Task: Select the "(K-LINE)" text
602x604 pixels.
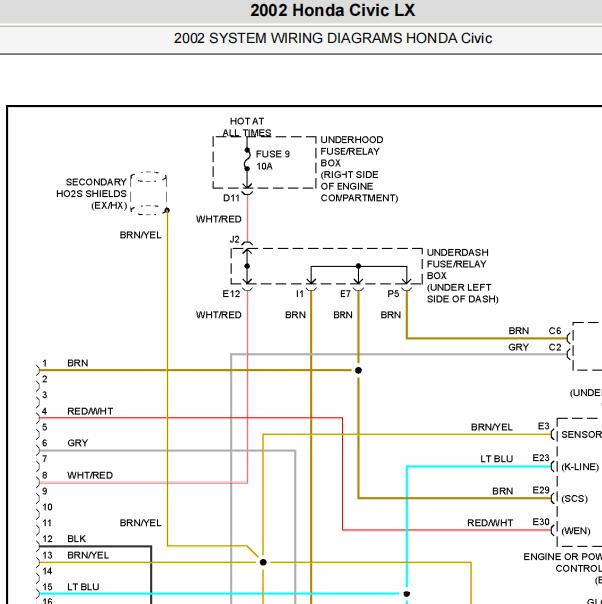Action: click(x=580, y=467)
